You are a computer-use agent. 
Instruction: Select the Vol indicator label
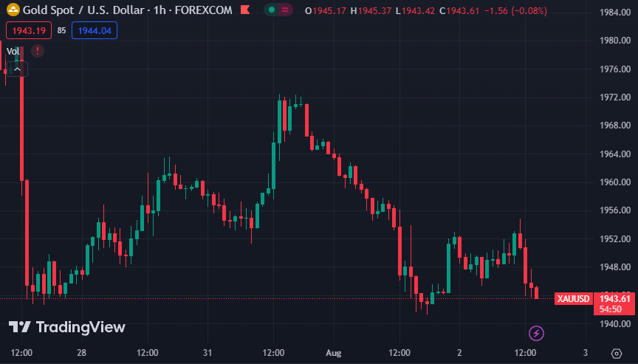point(13,51)
